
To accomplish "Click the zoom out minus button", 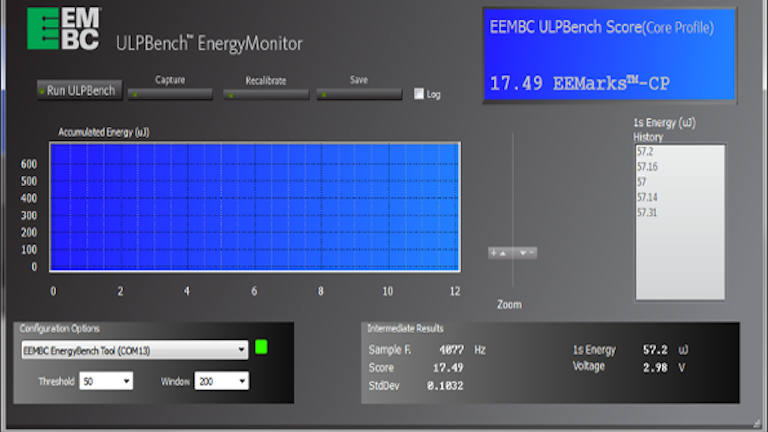I will pos(526,253).
